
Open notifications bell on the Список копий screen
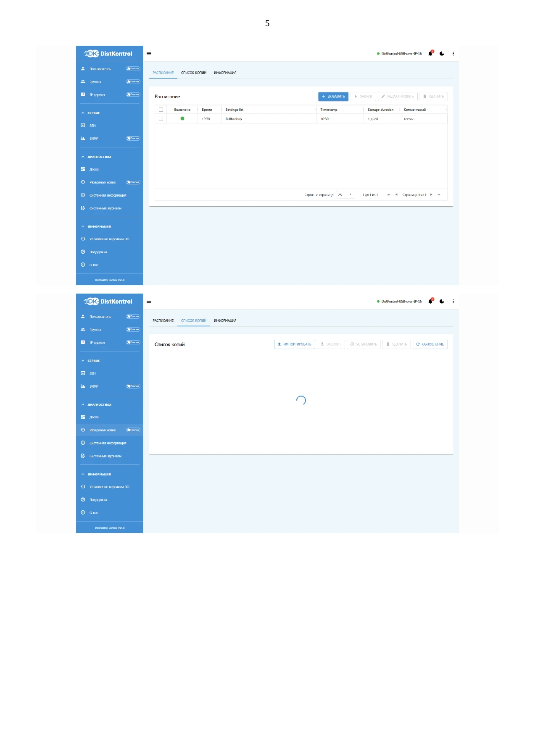(430, 301)
